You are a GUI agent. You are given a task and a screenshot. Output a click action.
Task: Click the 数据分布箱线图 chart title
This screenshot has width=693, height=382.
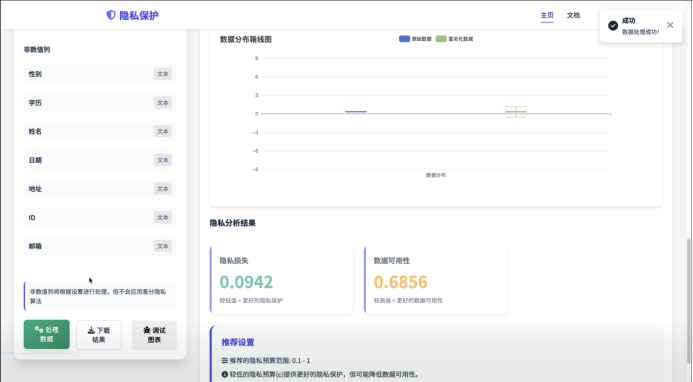pos(246,39)
